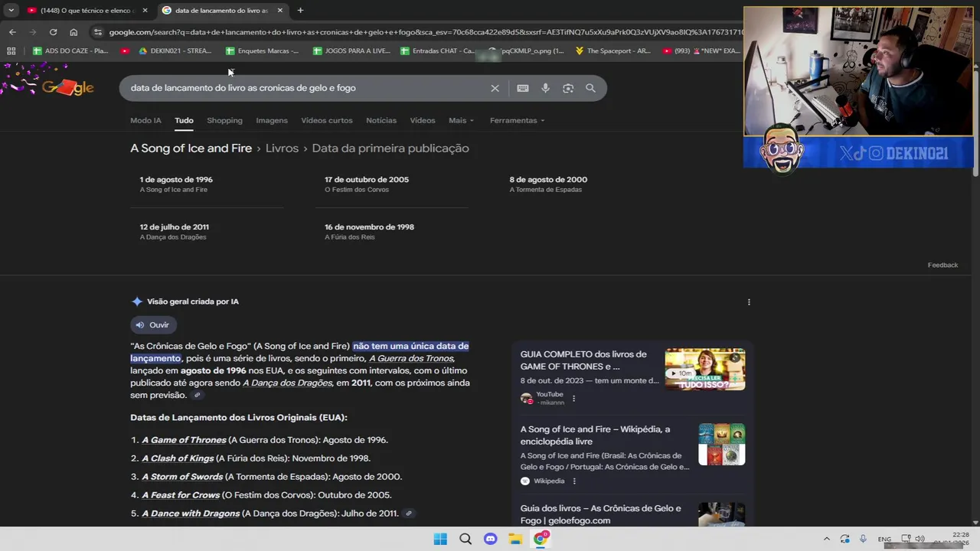The height and width of the screenshot is (551, 980).
Task: Select "8 de agosto de 2000" publication entry
Action: pyautogui.click(x=548, y=184)
